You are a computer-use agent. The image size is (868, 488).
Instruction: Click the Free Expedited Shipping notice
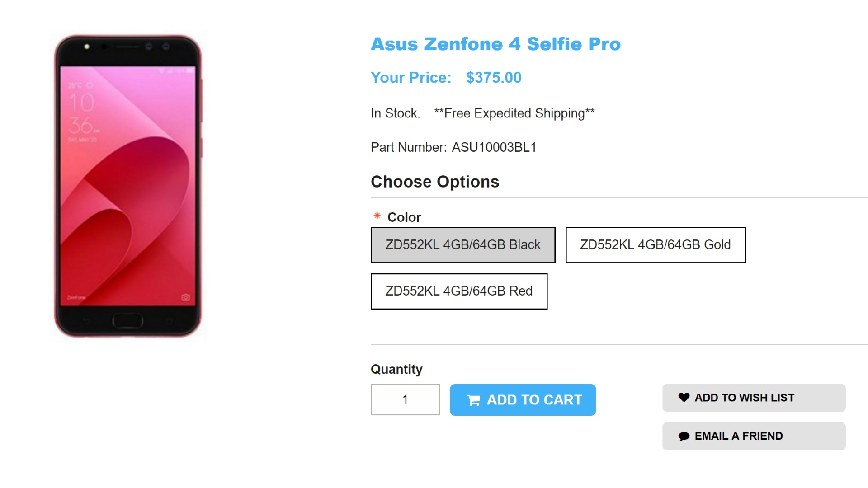pyautogui.click(x=514, y=113)
